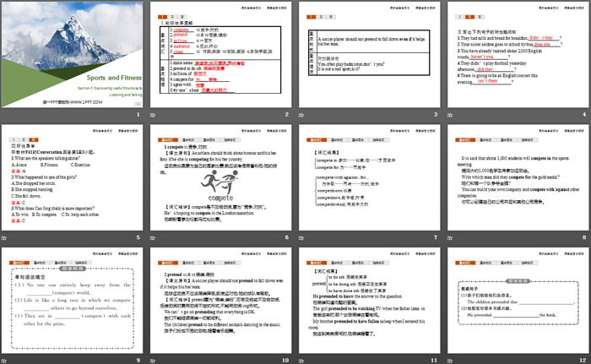591x364 pixels.
Task: Open slide 3 about the soccer player
Action: pos(368,54)
